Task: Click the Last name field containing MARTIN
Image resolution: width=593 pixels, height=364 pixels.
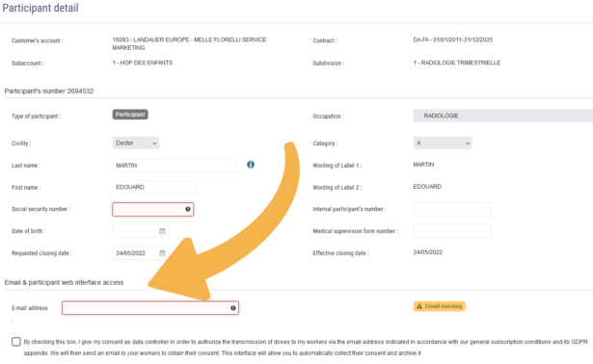Action: (175, 166)
